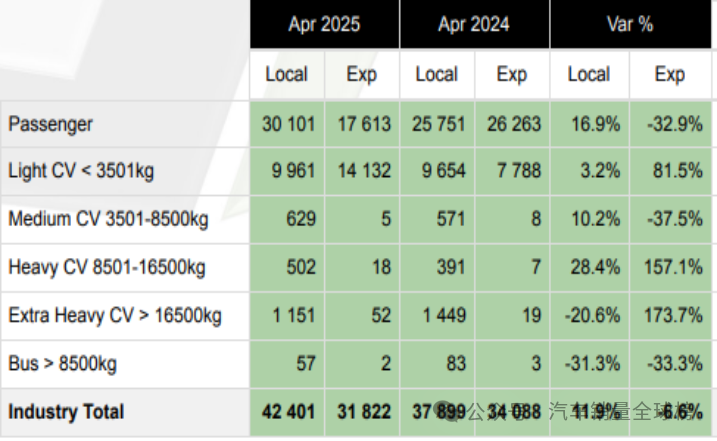This screenshot has width=717, height=441.
Task: Select the Industry Total row label
Action: pos(66,412)
